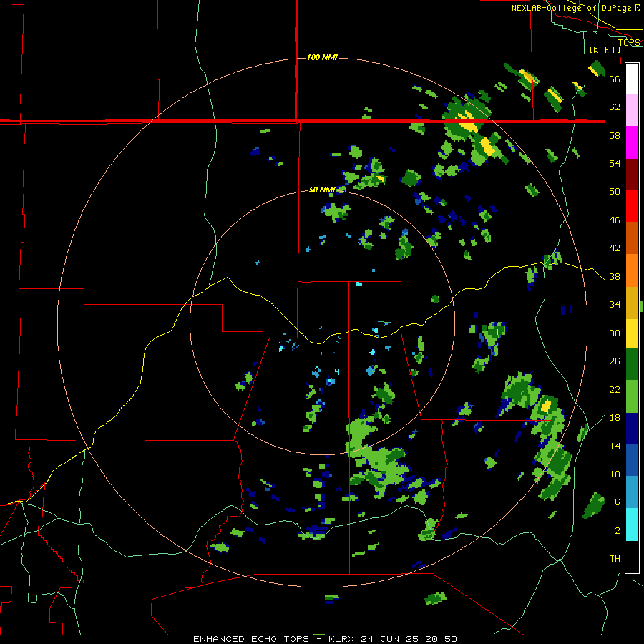Click the '50 NMI' range ring label

[322, 190]
